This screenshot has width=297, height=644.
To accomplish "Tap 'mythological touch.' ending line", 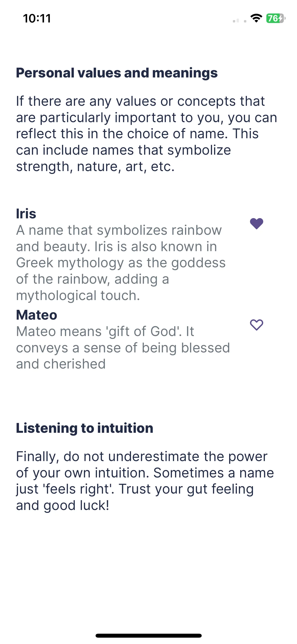I will (x=78, y=296).
